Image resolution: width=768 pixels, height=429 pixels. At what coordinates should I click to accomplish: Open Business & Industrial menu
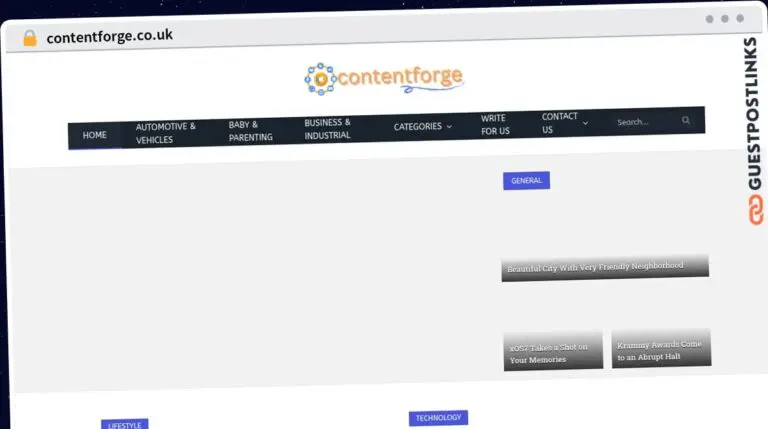click(327, 129)
